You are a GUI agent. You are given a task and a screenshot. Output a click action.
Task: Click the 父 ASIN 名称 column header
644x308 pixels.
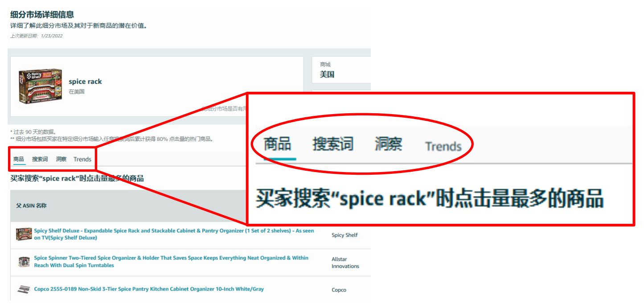click(32, 205)
